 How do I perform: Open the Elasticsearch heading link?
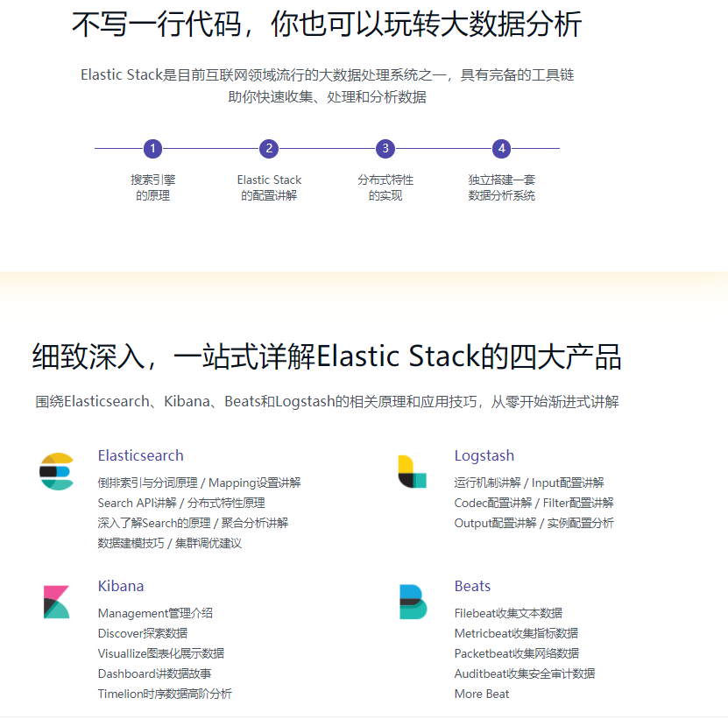tap(140, 455)
